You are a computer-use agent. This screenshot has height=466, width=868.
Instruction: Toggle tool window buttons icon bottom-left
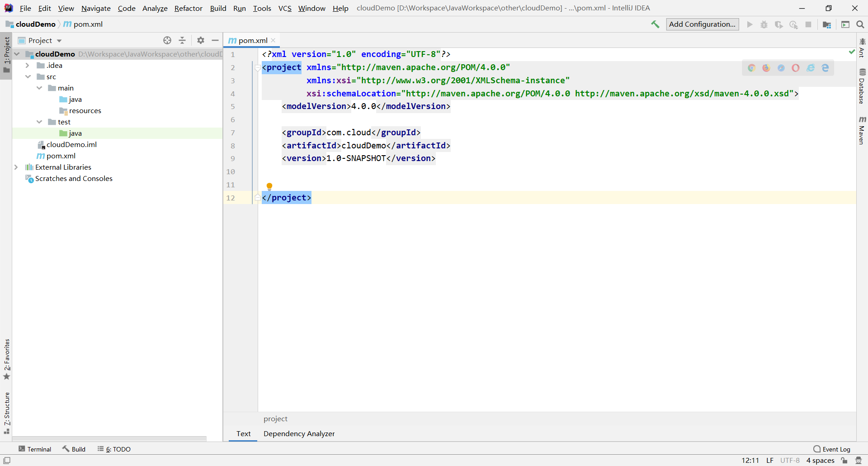[x=7, y=461]
